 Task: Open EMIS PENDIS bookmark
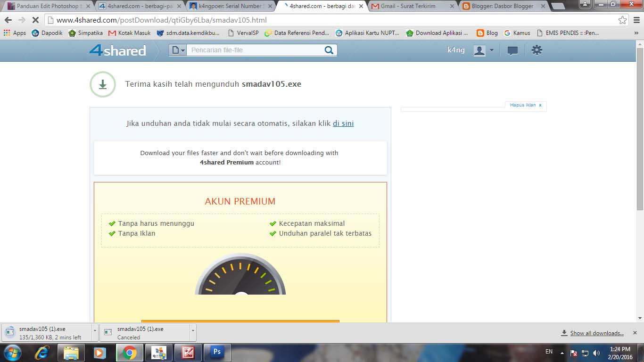pyautogui.click(x=568, y=33)
